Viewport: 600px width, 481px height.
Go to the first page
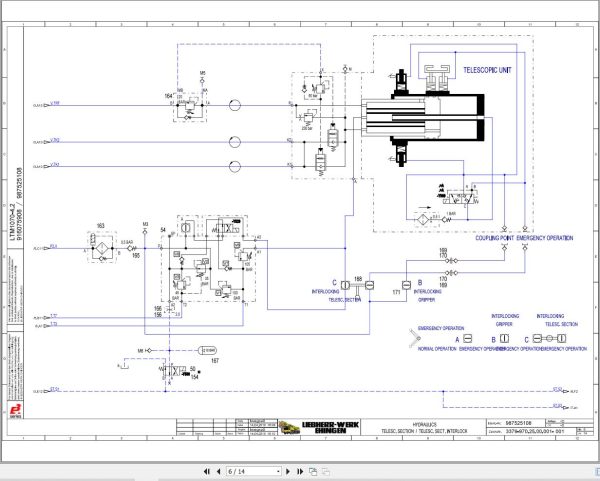click(207, 471)
